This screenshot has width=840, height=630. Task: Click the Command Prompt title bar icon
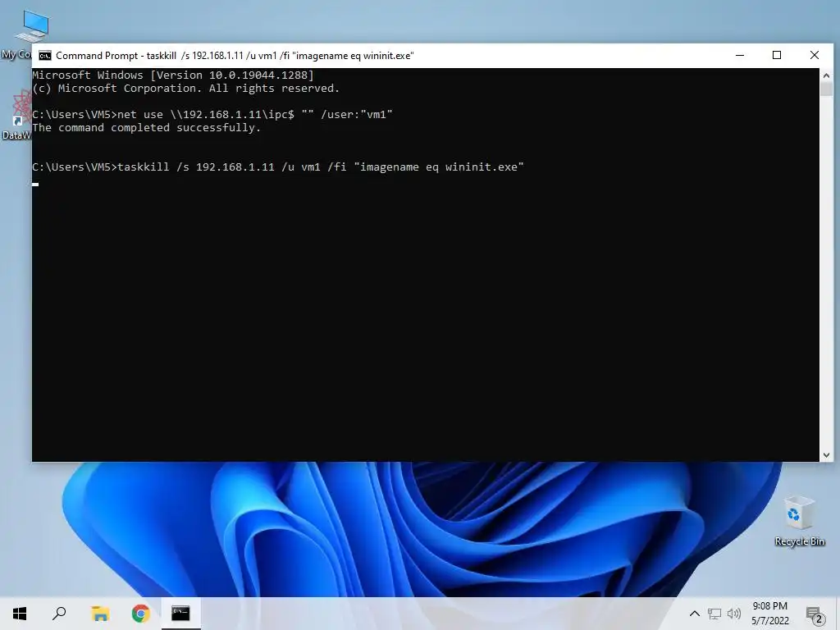click(45, 56)
